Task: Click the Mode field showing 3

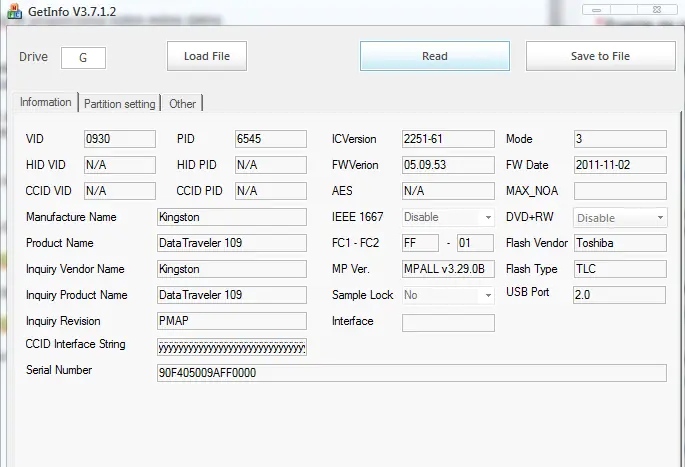Action: [x=620, y=139]
